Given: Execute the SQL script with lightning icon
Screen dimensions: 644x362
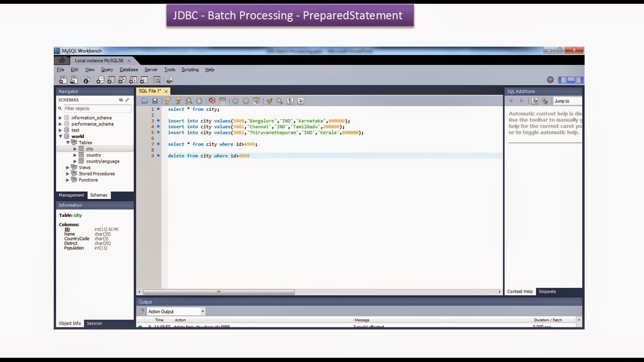Looking at the screenshot, I should point(168,101).
